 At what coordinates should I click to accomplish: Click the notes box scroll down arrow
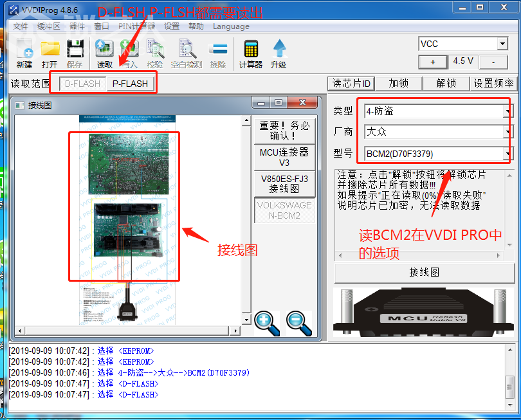tap(509, 245)
